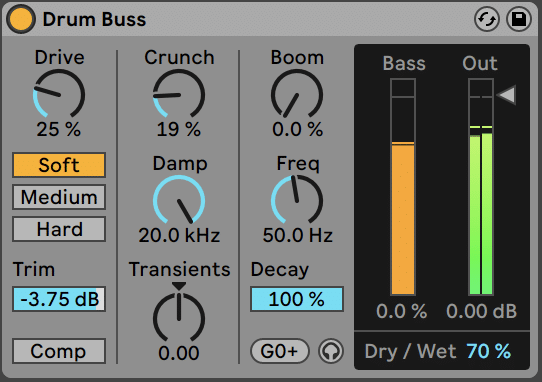Click the Out meter threshold arrow
The height and width of the screenshot is (382, 542).
point(506,94)
